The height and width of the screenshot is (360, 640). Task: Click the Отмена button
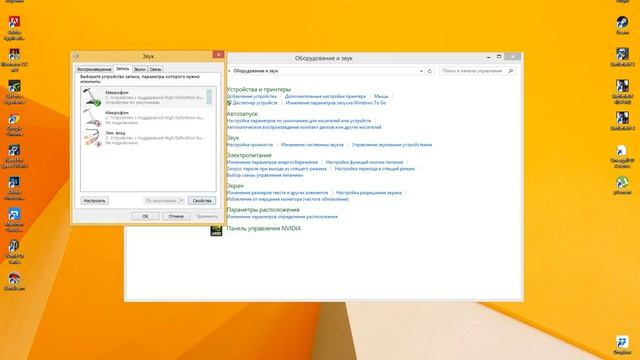tap(176, 216)
